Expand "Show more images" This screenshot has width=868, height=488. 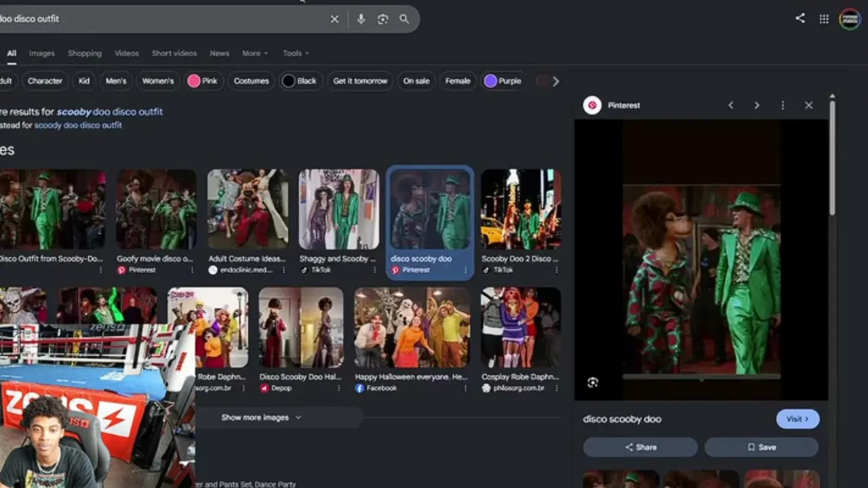click(x=261, y=418)
